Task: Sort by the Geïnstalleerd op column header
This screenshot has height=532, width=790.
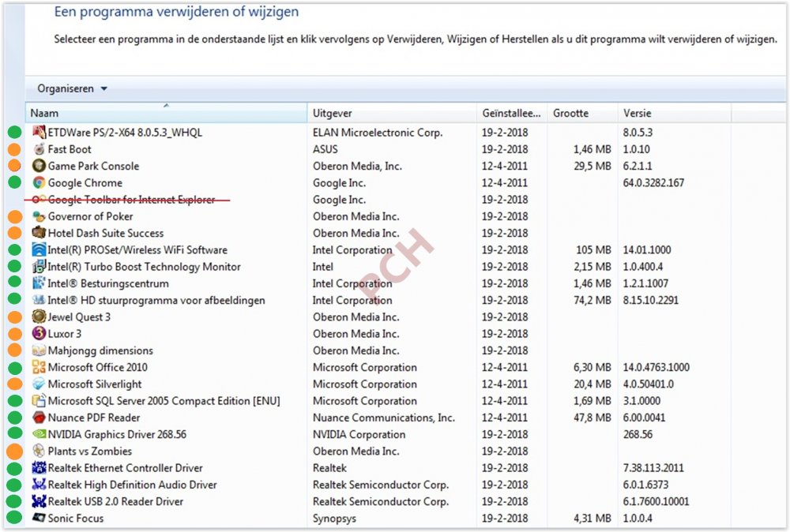Action: pyautogui.click(x=511, y=113)
